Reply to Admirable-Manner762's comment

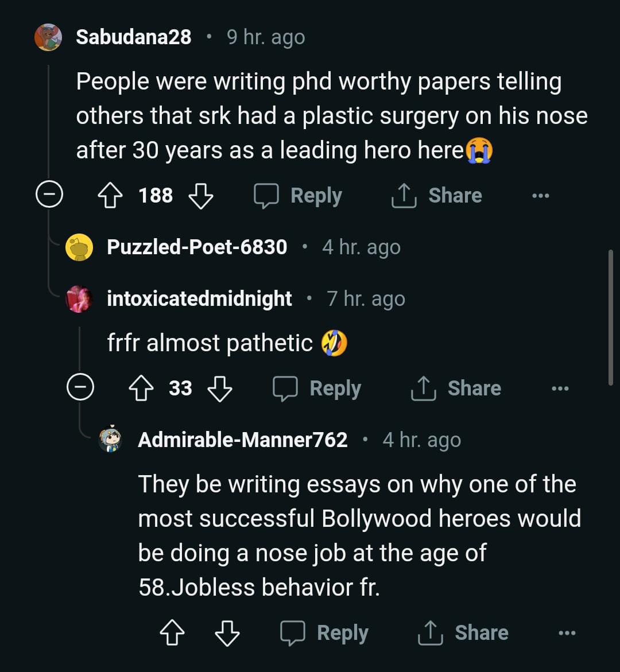(x=325, y=633)
